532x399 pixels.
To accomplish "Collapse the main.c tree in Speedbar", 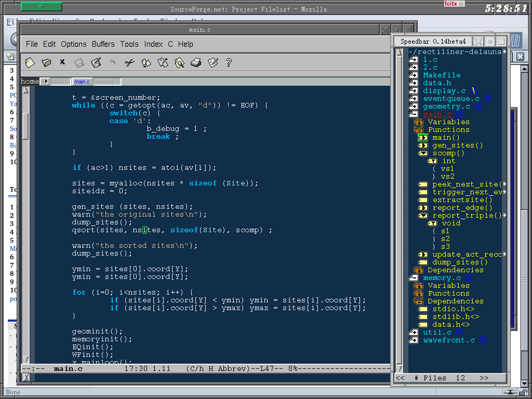I will tap(414, 114).
